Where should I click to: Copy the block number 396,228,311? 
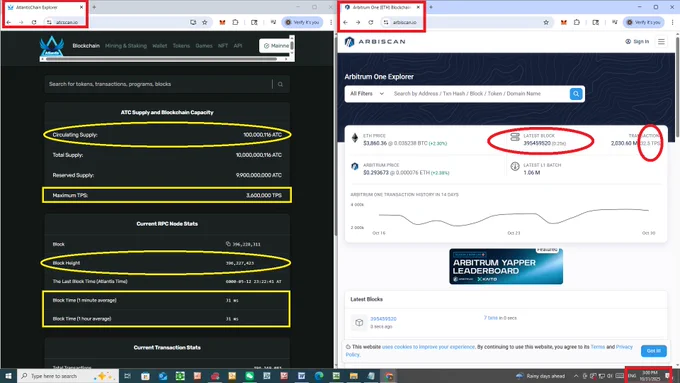[x=228, y=244]
